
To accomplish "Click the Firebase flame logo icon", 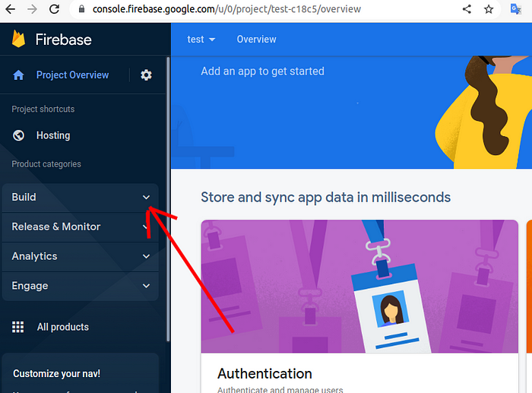I will tap(18, 39).
